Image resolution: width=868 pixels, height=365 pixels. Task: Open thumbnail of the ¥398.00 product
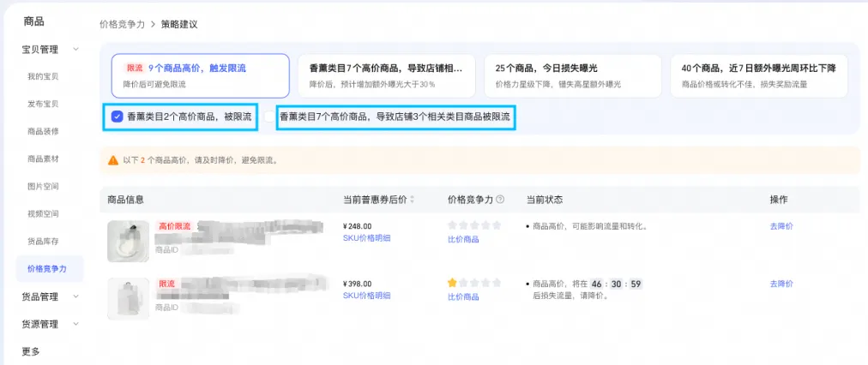click(129, 299)
